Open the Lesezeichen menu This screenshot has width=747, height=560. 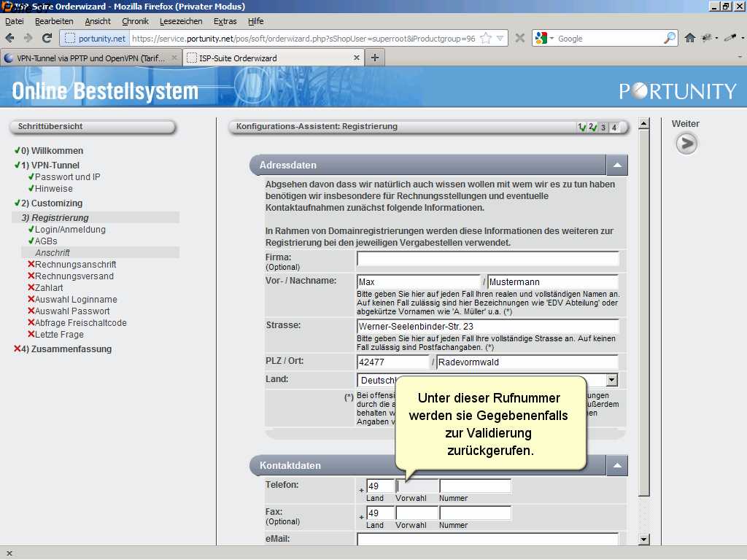[181, 21]
